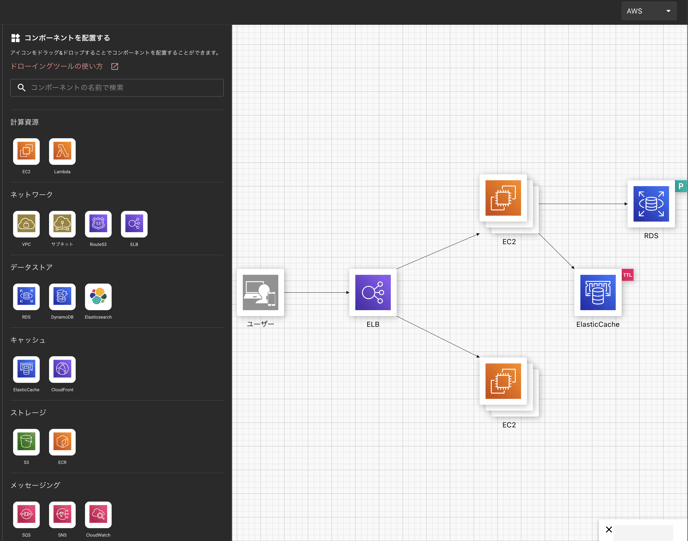The width and height of the screenshot is (688, 541).
Task: Click the メッセージング section heading
Action: tap(36, 485)
